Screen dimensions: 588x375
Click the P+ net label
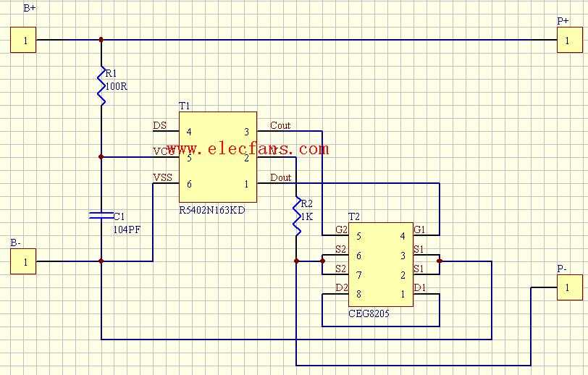pos(563,21)
